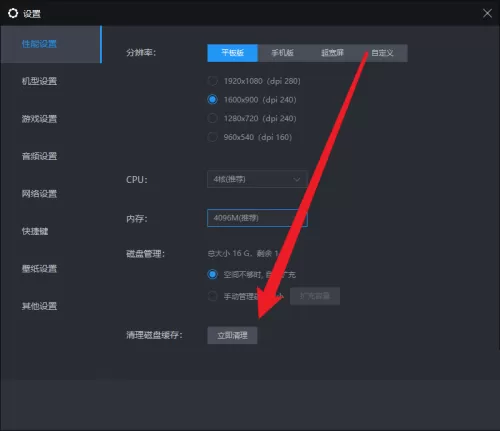Select the 平板版 resolution tab
Viewport: 500px width, 431px height.
(232, 53)
